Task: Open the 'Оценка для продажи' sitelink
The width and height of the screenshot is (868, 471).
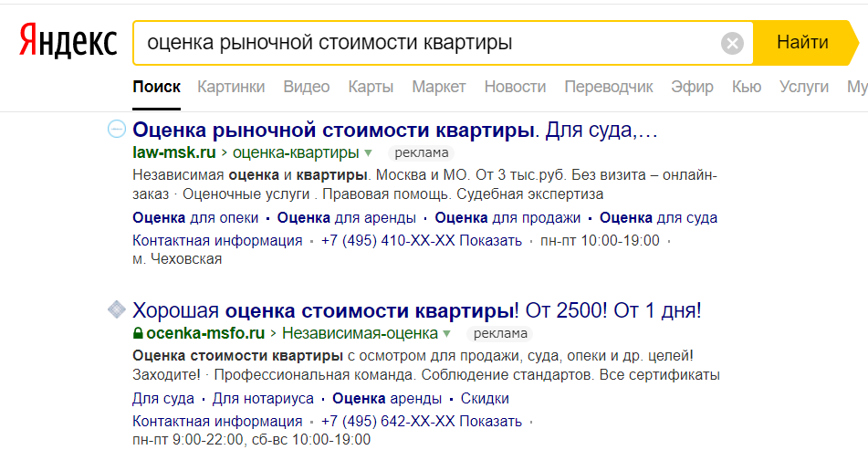Action: click(507, 217)
